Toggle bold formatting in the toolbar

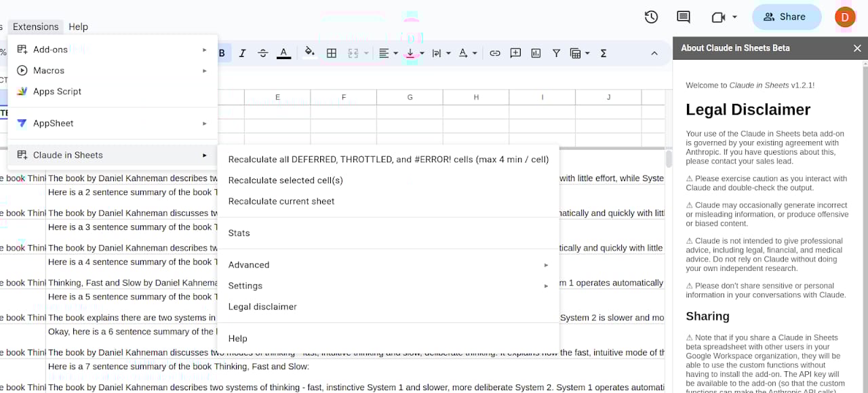click(222, 53)
